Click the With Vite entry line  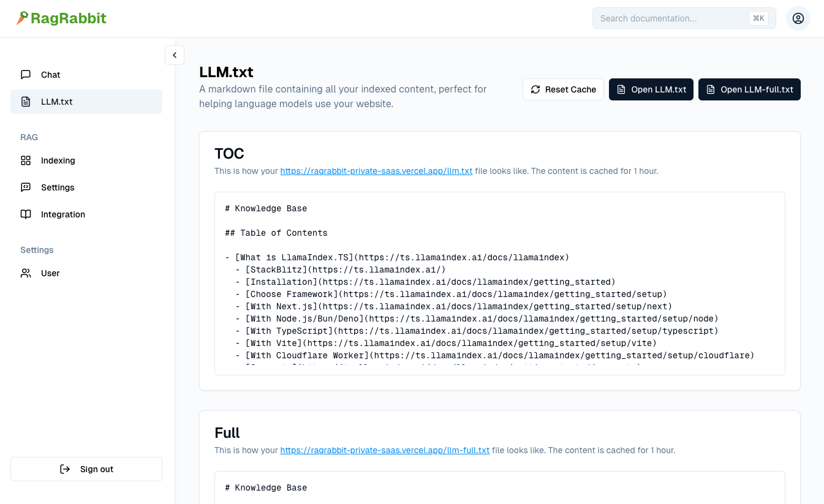446,343
